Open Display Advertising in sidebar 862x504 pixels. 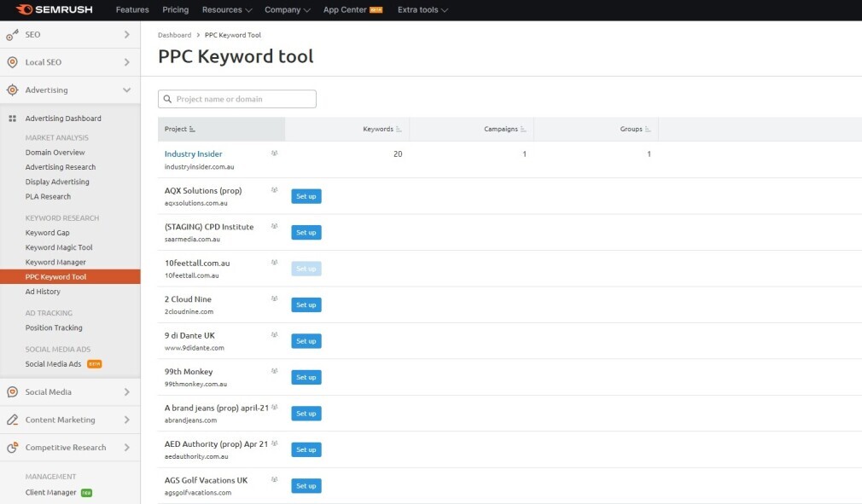pos(57,182)
